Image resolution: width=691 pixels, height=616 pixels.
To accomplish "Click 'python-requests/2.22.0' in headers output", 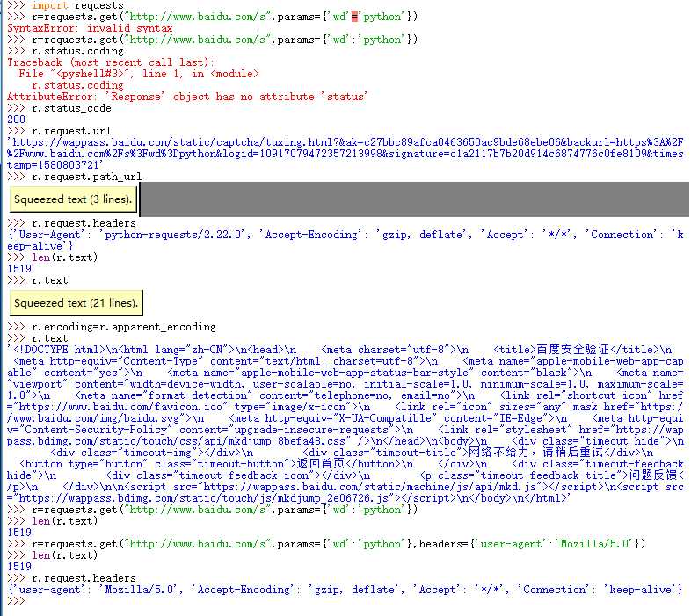I will click(174, 235).
